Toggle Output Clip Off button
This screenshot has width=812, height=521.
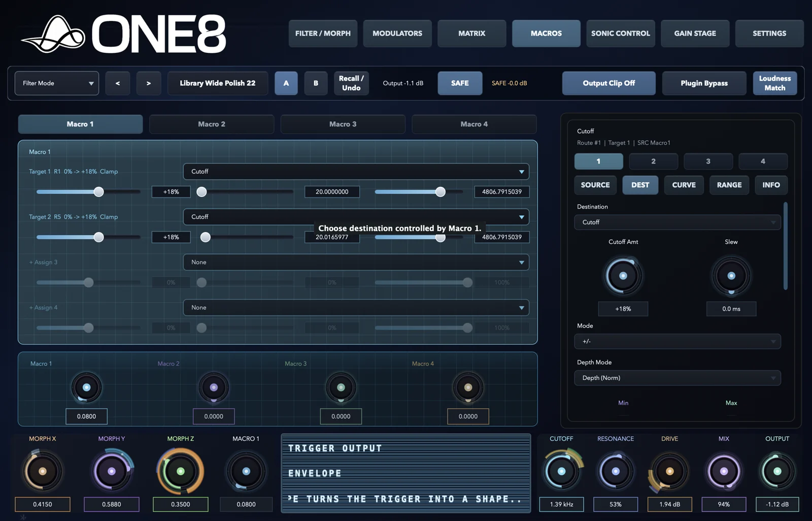[x=608, y=83]
